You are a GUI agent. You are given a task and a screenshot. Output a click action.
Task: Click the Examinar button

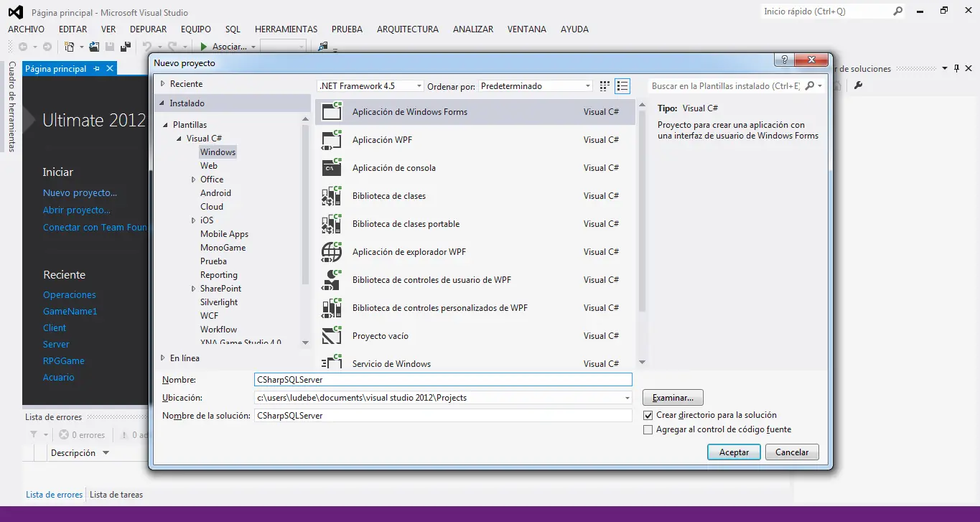pos(673,398)
